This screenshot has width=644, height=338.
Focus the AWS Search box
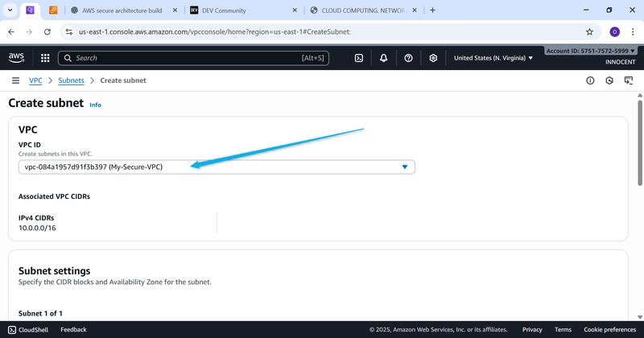point(193,58)
